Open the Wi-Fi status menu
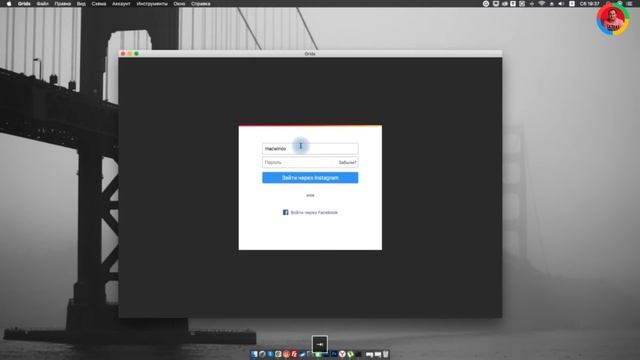This screenshot has width=640, height=360. point(542,4)
